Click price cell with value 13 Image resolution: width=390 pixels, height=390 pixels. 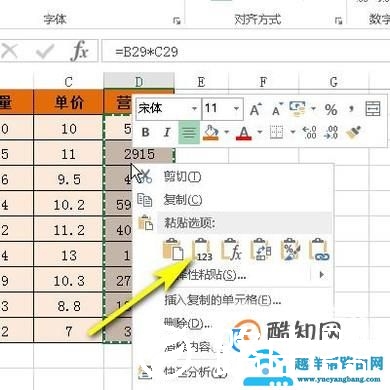coord(69,256)
